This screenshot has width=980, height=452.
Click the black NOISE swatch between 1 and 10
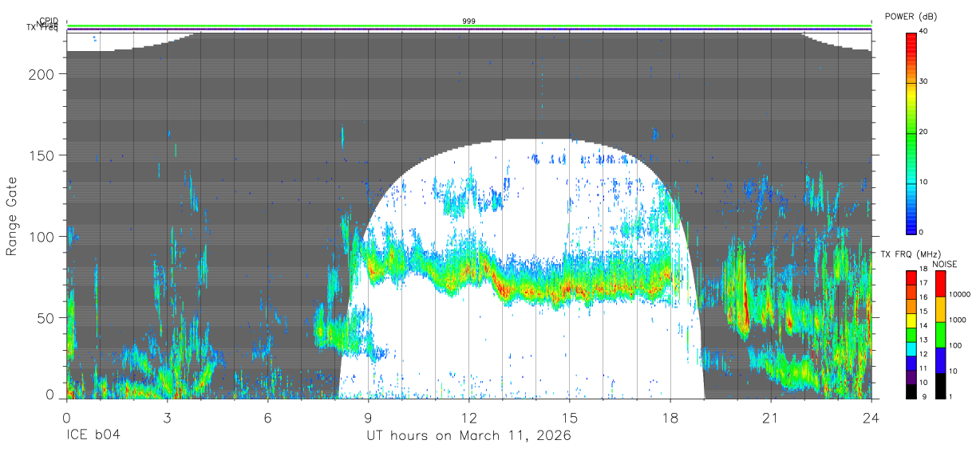940,386
